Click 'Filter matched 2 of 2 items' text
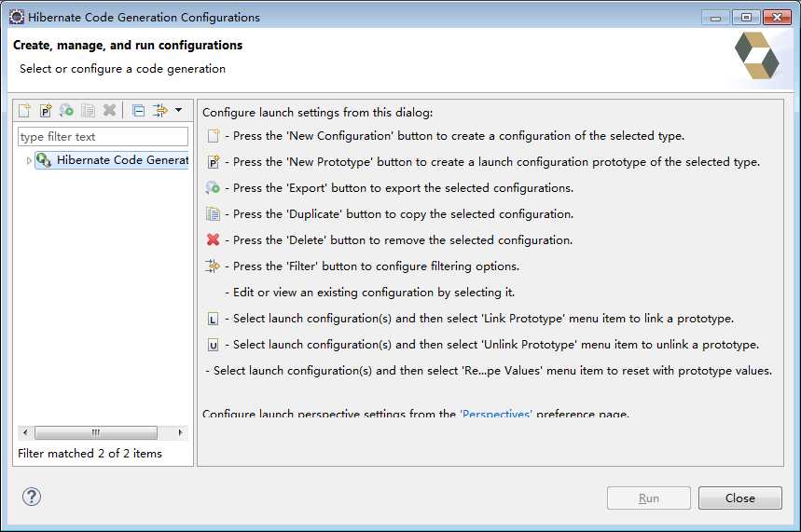This screenshot has width=801, height=532. (x=90, y=454)
